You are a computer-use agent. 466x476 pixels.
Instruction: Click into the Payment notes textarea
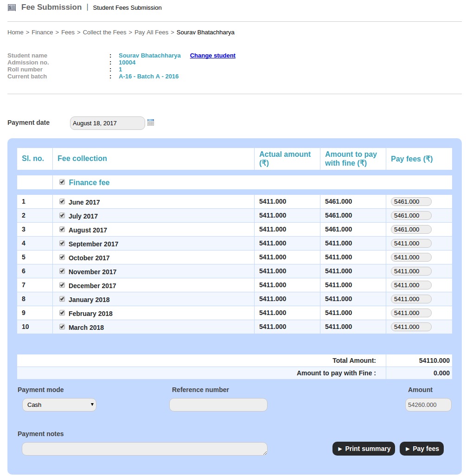[x=144, y=449]
